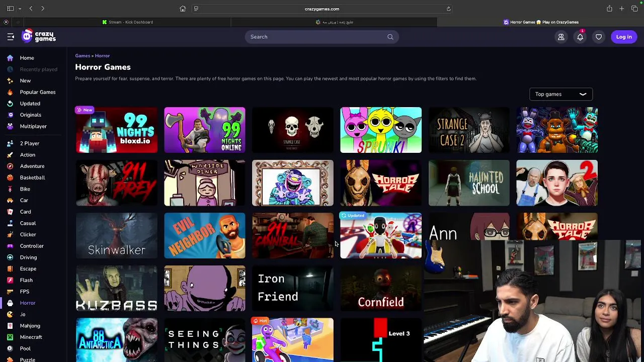The image size is (644, 362).
Task: Open the Sprunki game thumbnail
Action: point(381,130)
